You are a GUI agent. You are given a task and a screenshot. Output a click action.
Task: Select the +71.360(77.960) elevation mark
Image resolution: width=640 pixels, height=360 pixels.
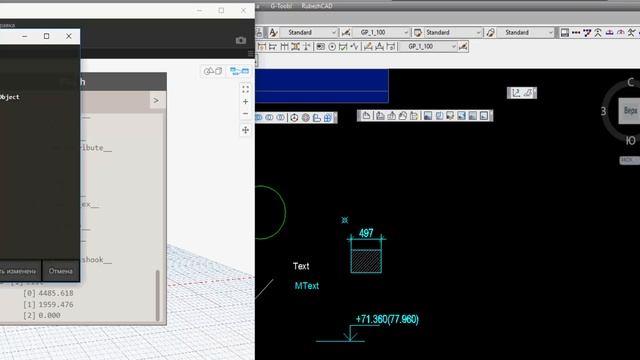[x=387, y=319]
